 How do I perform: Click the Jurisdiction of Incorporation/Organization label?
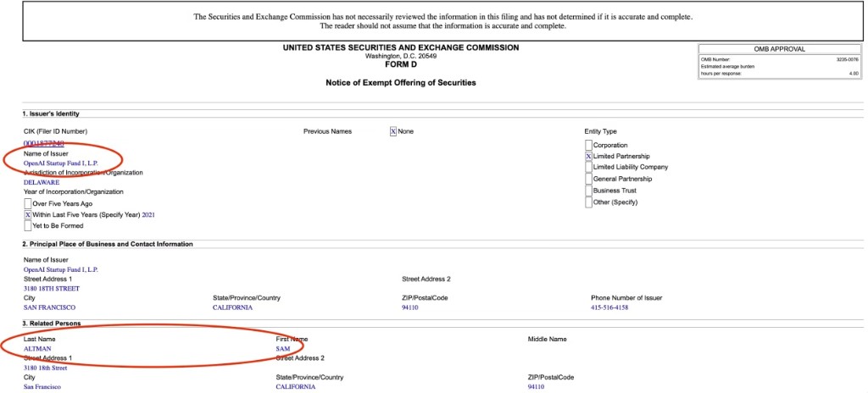(83, 173)
